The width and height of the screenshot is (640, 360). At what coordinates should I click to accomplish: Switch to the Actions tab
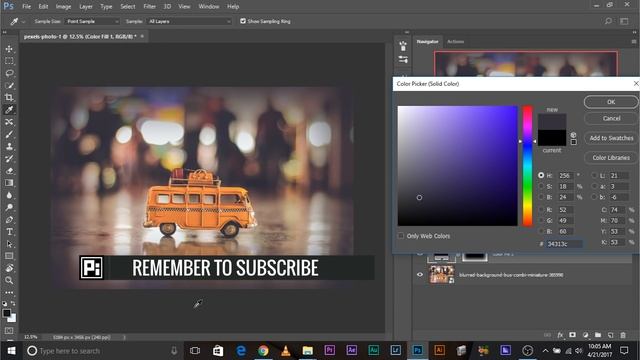[x=456, y=42]
